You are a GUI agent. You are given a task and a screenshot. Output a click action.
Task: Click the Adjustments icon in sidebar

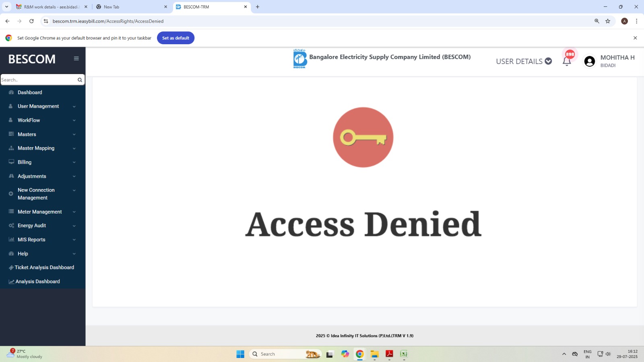11,176
